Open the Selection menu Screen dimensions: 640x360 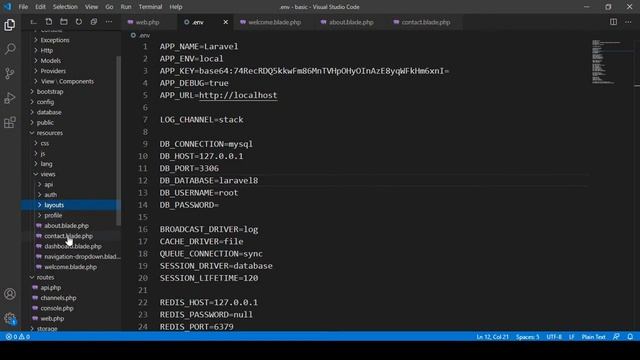(65, 7)
